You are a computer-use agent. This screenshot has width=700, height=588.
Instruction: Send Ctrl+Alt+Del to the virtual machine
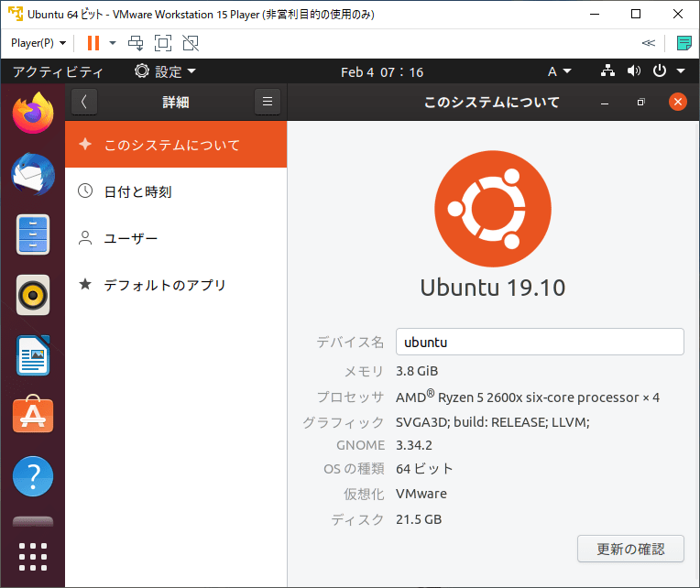click(136, 43)
